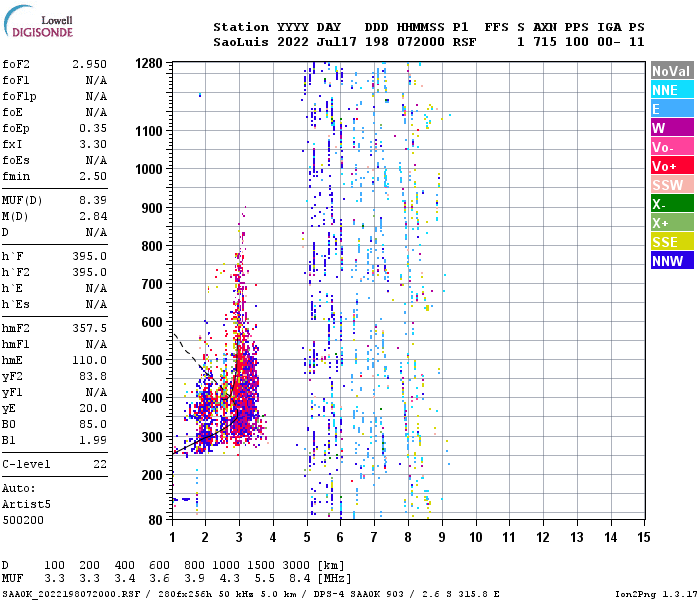Select the NNW dark blue legend swatch

coord(672,260)
